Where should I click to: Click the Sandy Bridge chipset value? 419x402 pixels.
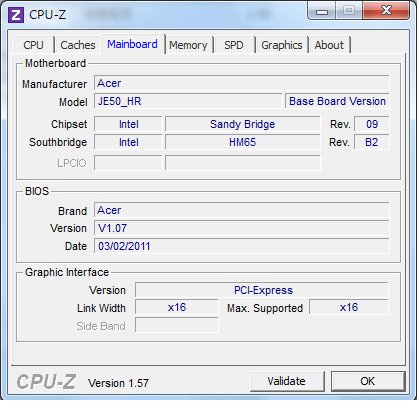click(x=243, y=124)
